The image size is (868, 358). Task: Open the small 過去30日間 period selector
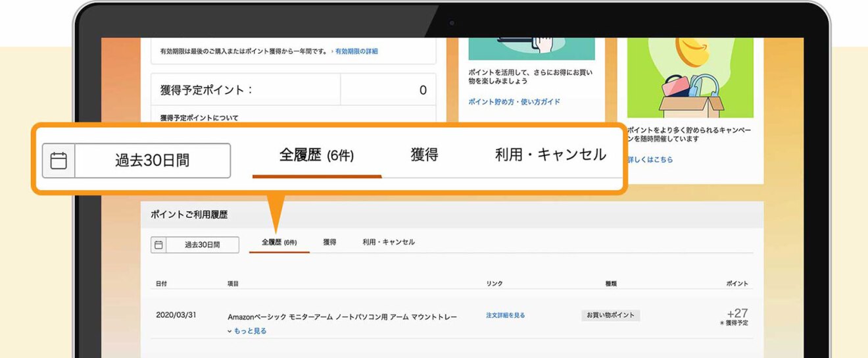point(202,245)
